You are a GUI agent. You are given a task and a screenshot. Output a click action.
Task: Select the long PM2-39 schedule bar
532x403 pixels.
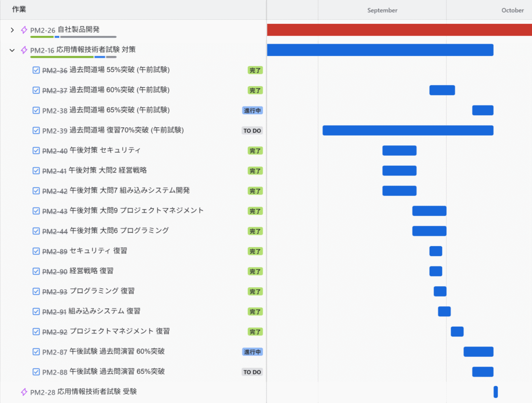(x=408, y=130)
